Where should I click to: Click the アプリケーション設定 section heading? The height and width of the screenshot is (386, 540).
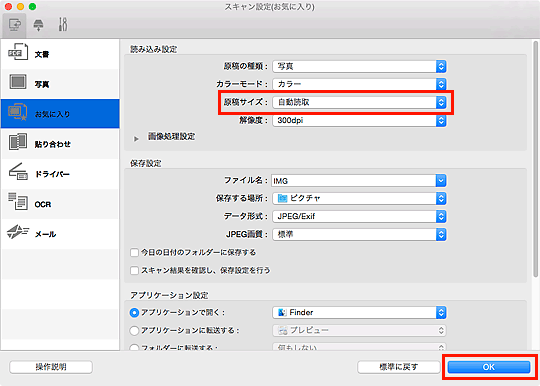[169, 295]
